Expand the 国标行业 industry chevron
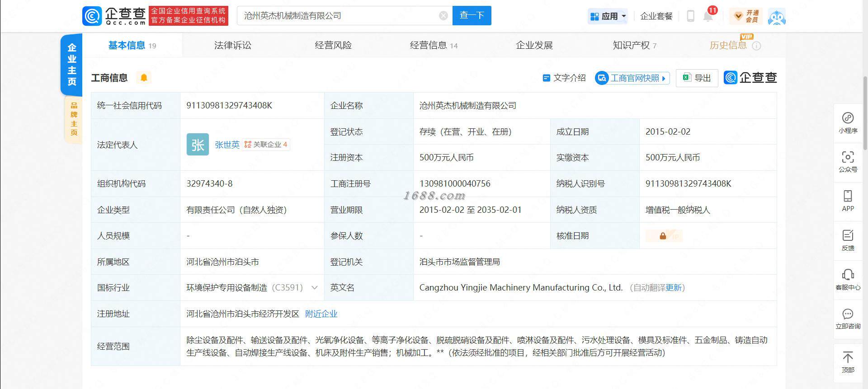 coord(315,287)
